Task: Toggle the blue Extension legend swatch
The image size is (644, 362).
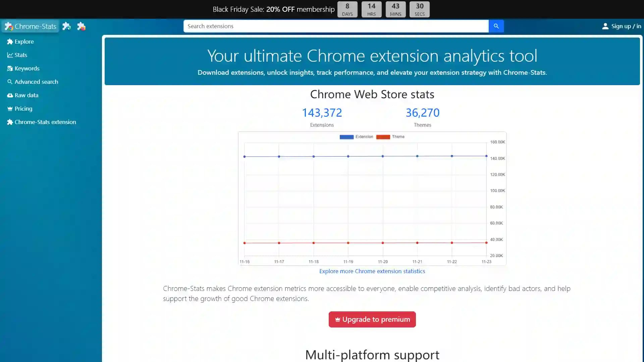Action: click(346, 137)
